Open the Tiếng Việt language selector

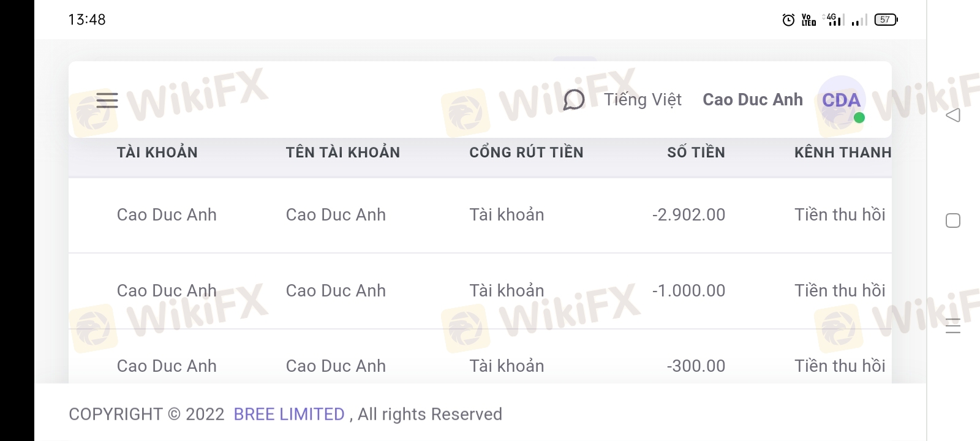pos(643,100)
